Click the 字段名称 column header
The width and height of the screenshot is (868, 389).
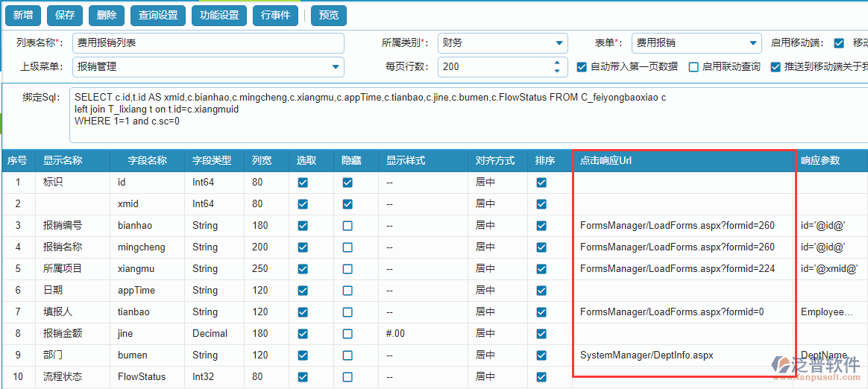click(x=147, y=160)
